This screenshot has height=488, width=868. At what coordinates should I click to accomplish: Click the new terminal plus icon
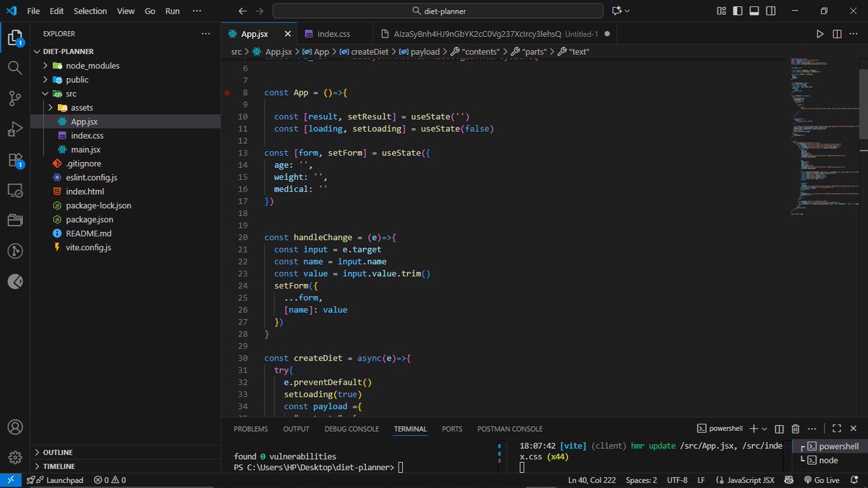(754, 429)
